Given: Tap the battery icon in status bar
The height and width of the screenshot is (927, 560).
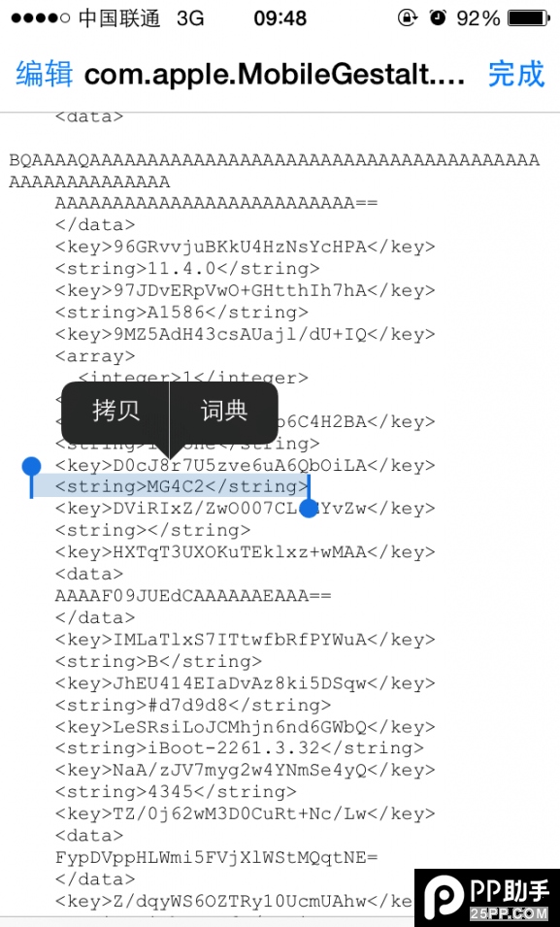Looking at the screenshot, I should coord(529,17).
